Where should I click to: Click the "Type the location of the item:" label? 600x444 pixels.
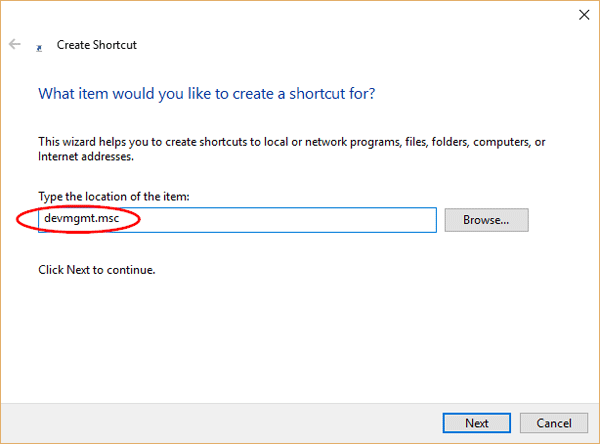(x=111, y=195)
